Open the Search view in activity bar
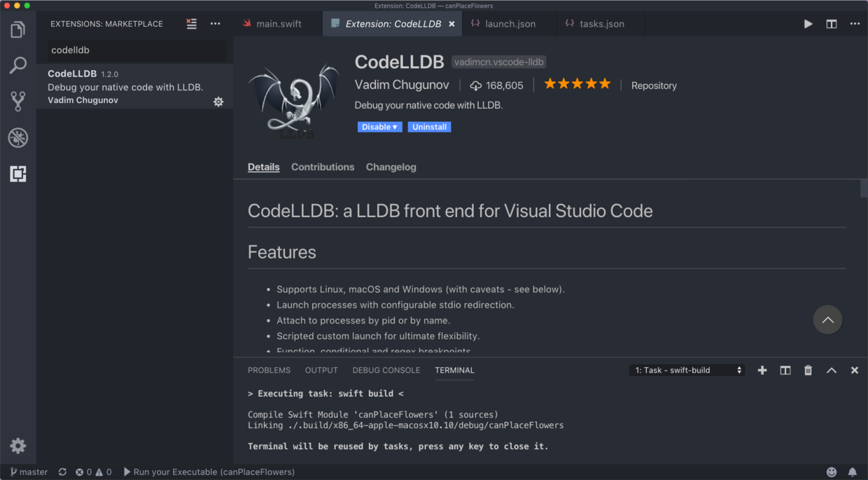The height and width of the screenshot is (480, 868). click(x=18, y=65)
